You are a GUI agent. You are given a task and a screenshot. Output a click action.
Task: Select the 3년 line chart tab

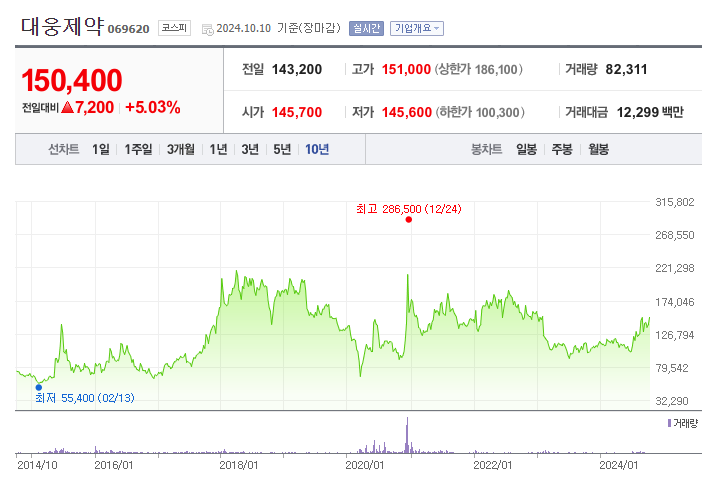coord(250,149)
